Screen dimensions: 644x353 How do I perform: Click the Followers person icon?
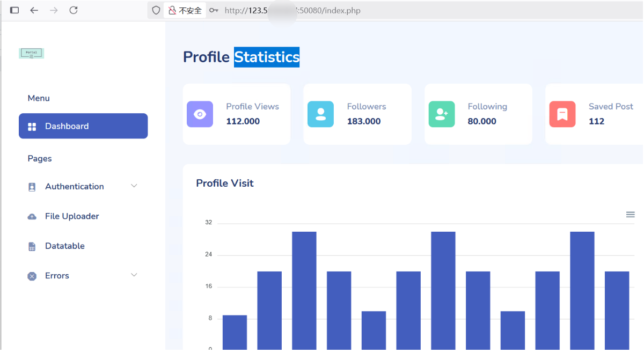(320, 114)
